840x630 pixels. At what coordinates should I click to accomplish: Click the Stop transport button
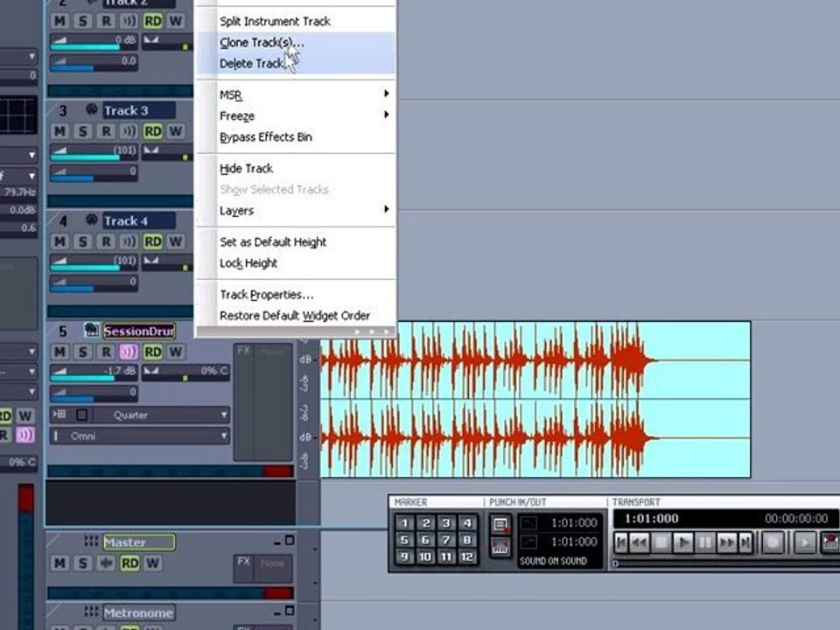click(661, 542)
